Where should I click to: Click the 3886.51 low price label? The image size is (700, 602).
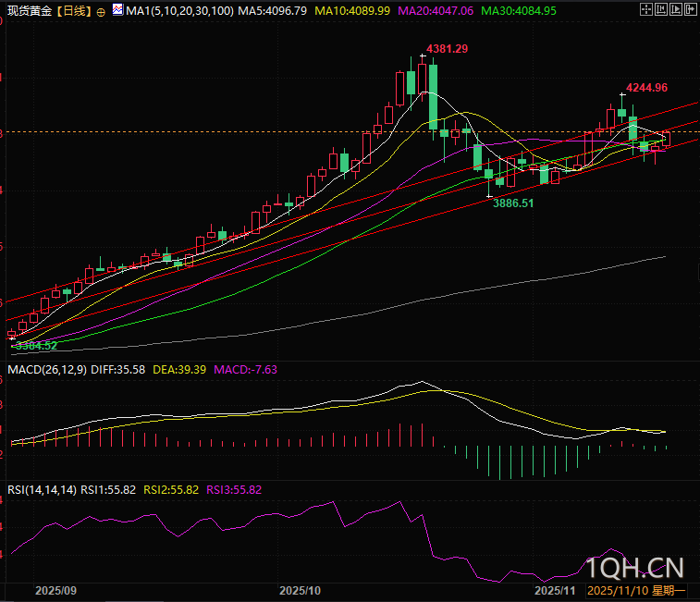click(x=512, y=203)
